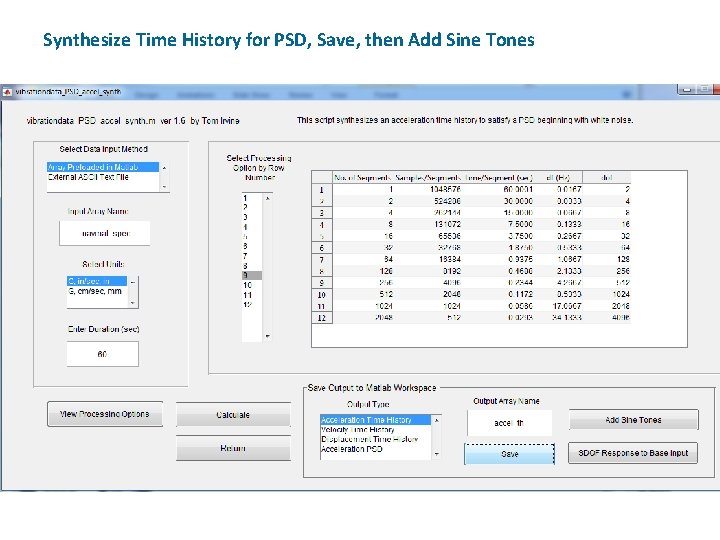Screen dimensions: 720x540
Task: Click down arrow of data input method list
Action: coord(164,186)
